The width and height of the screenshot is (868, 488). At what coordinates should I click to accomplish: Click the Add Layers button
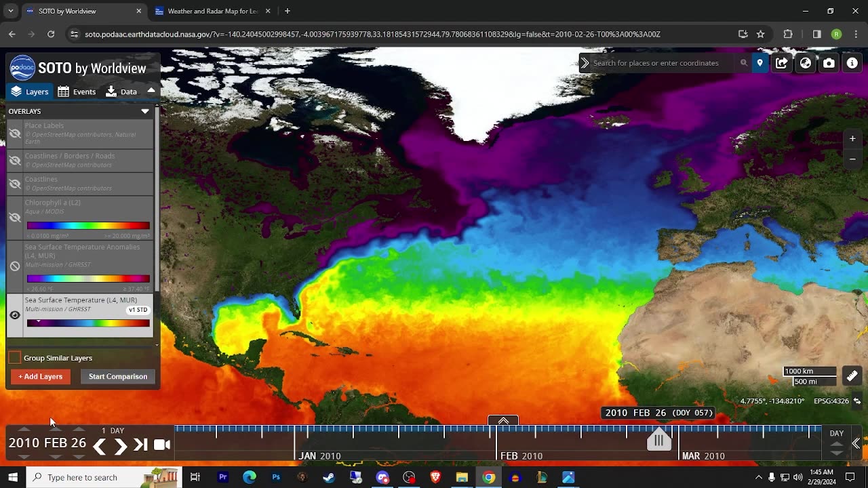41,377
